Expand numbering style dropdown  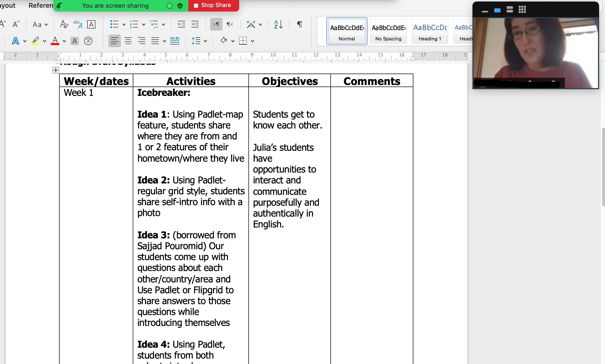coord(143,25)
